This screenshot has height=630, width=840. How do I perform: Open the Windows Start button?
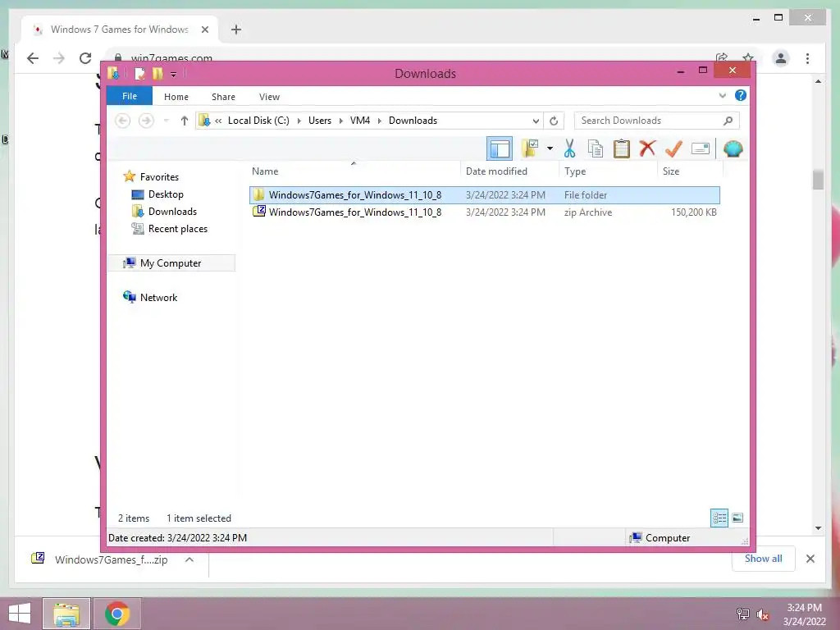tap(20, 614)
